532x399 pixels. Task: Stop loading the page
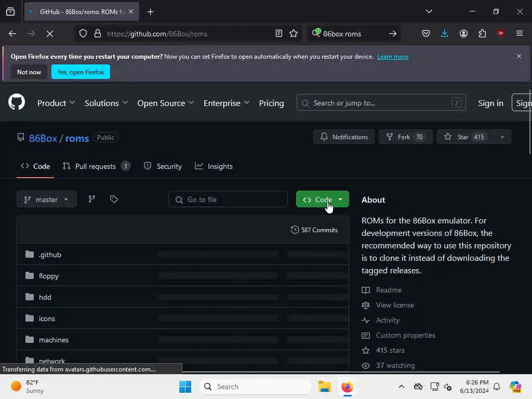(x=49, y=34)
